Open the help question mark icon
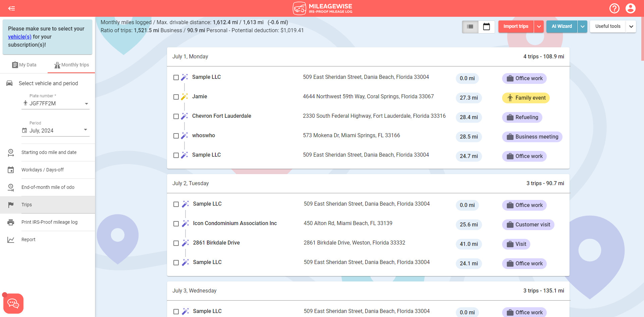644x317 pixels. 614,8
